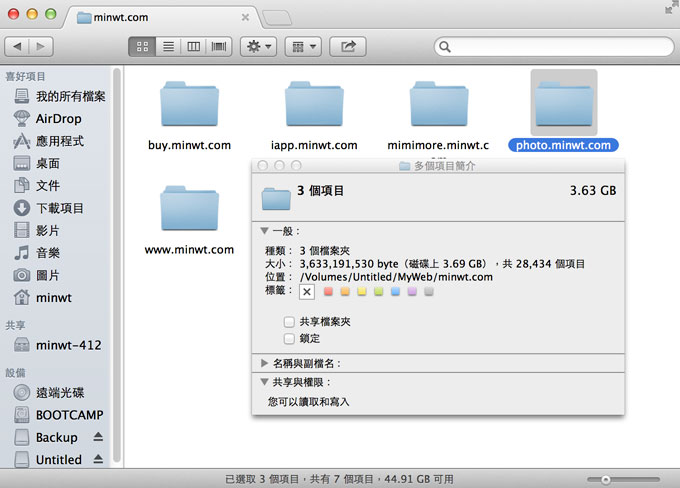Switch to Cover Flow view
Screen dimensions: 680x488
219,46
